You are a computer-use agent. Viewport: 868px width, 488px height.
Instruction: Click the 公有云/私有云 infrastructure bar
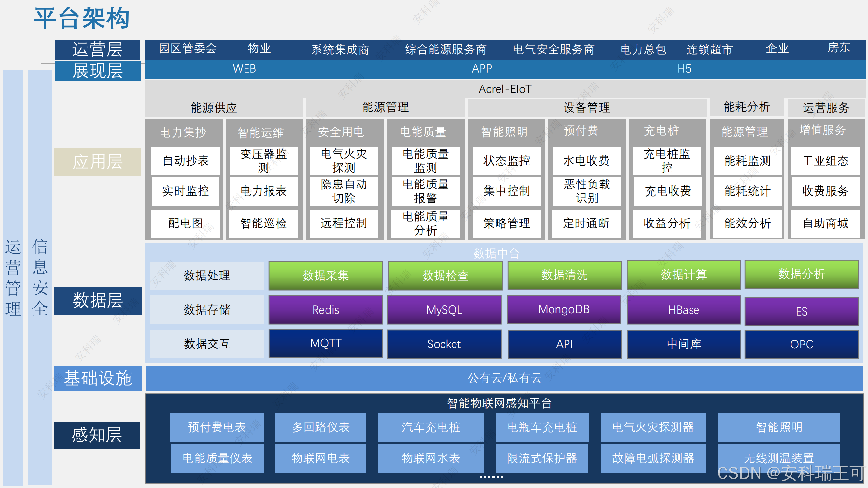[x=504, y=378]
